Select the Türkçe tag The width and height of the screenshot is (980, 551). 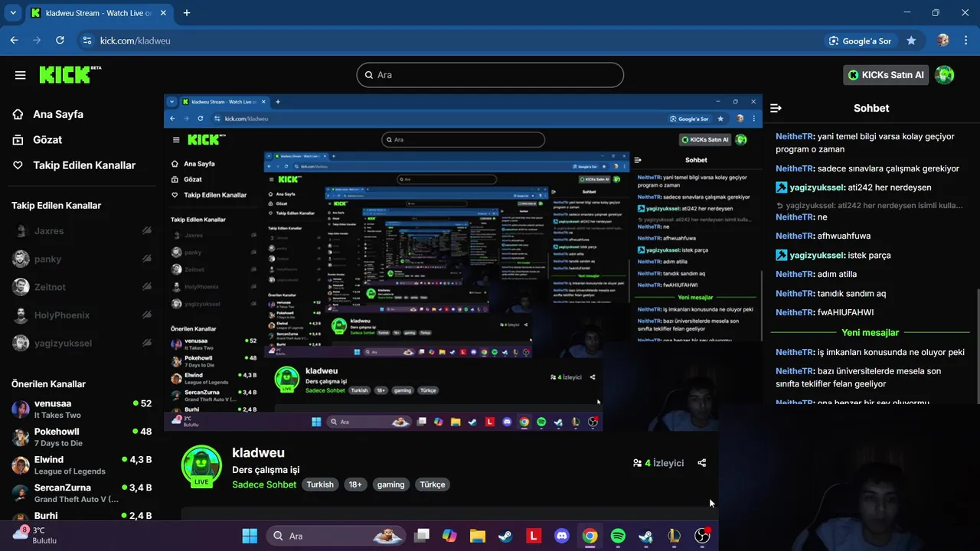433,484
